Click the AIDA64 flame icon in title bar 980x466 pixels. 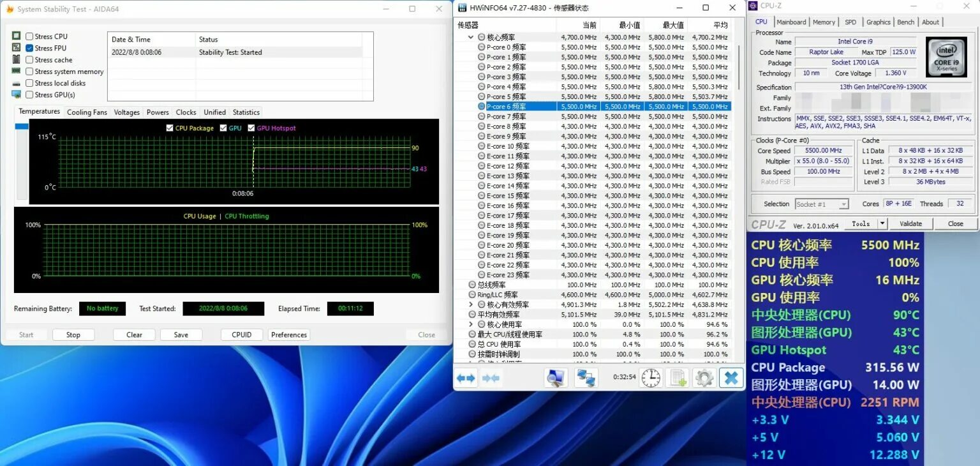coord(10,9)
